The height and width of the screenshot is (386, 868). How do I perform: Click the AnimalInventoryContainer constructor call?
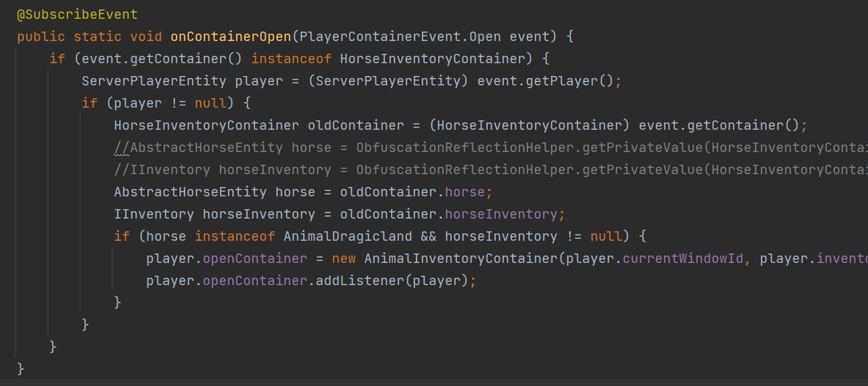point(461,258)
